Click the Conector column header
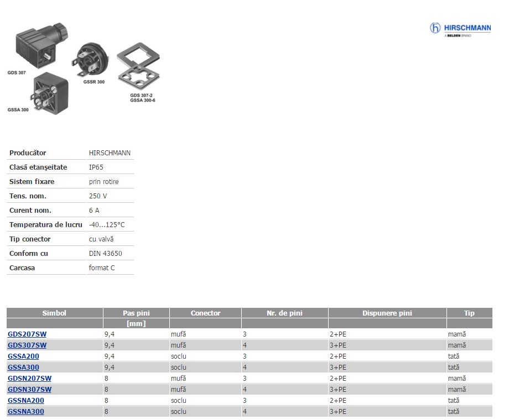Image resolution: width=509 pixels, height=420 pixels. pyautogui.click(x=205, y=313)
